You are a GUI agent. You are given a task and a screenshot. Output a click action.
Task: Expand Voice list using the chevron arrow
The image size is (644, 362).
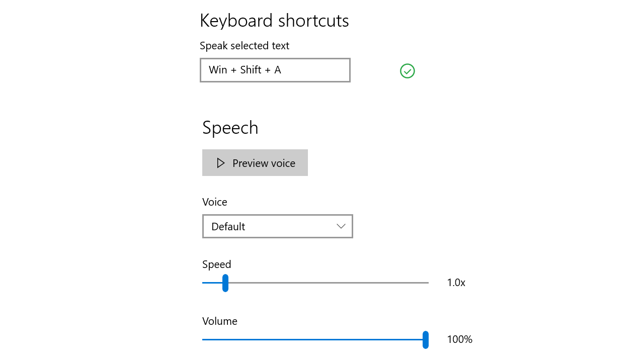point(341,226)
